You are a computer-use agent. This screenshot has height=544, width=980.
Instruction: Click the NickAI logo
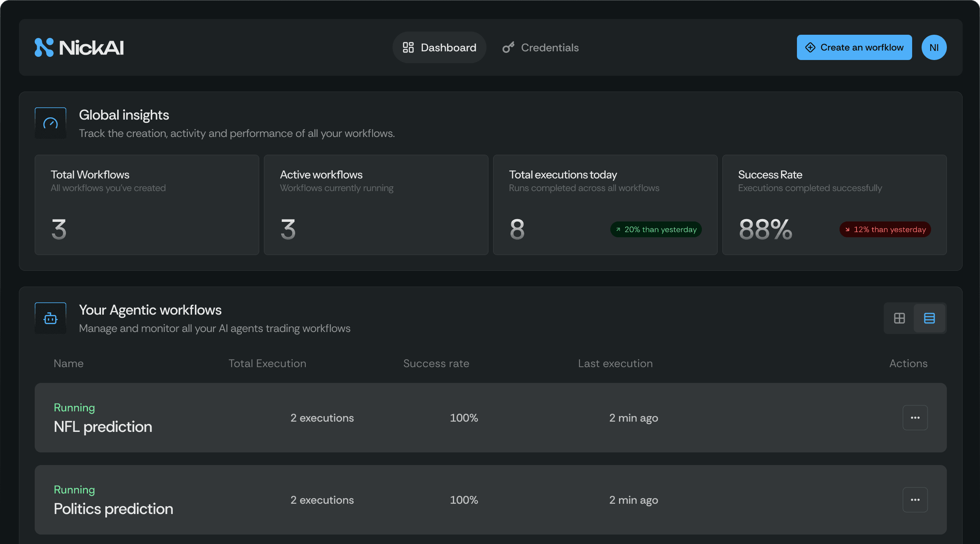(79, 47)
